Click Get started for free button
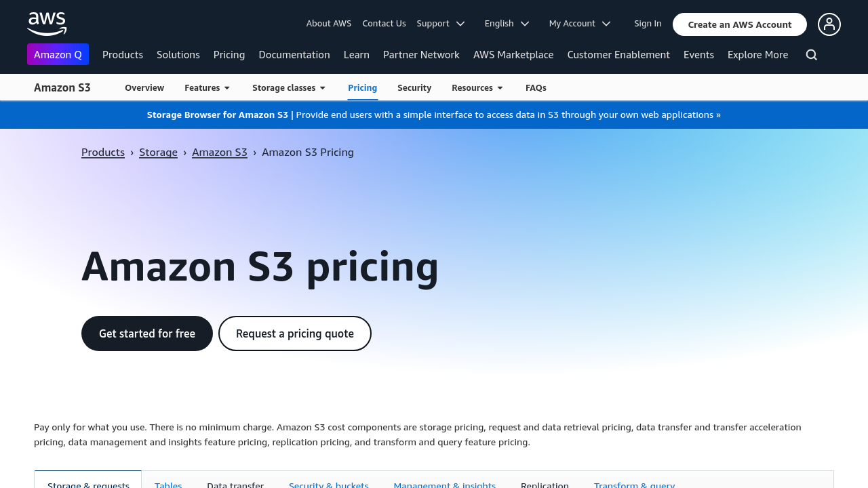This screenshot has width=868, height=488. click(147, 333)
